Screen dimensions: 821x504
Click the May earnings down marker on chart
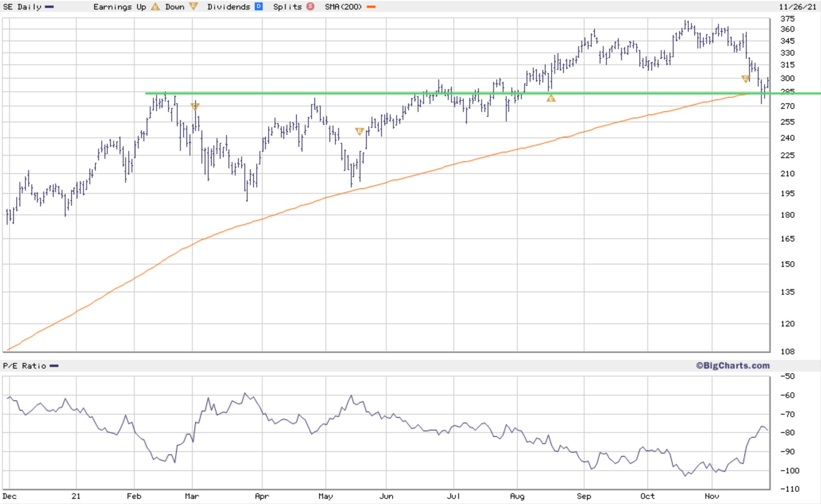pyautogui.click(x=359, y=131)
